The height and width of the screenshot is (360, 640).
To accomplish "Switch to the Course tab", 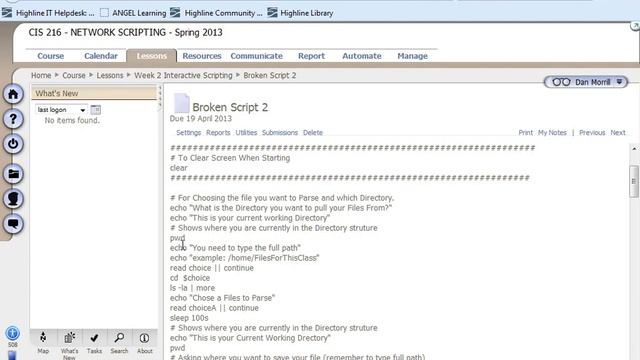I will [51, 56].
